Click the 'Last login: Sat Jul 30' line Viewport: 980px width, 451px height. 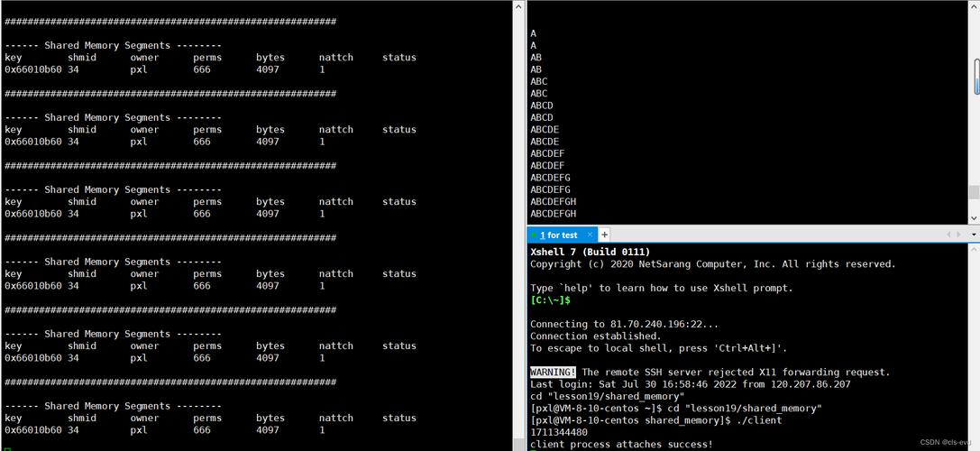coord(690,384)
